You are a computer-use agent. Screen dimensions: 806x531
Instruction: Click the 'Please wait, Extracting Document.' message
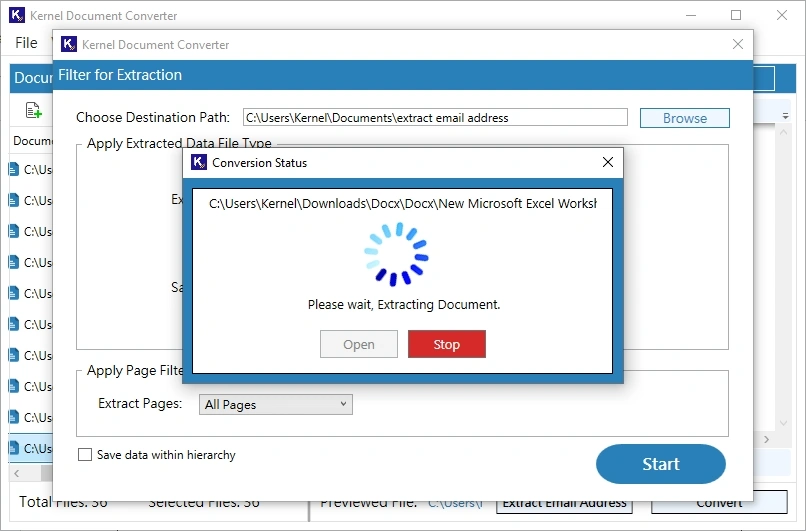[404, 305]
